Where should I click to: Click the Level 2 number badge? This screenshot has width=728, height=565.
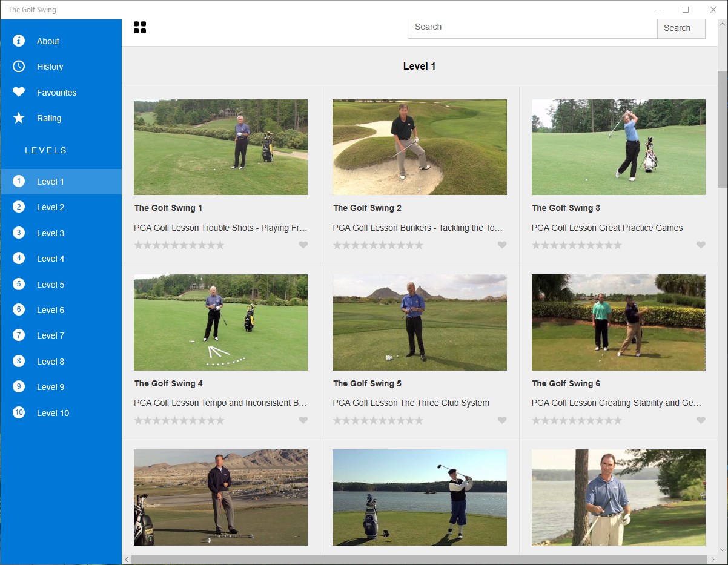tap(19, 207)
